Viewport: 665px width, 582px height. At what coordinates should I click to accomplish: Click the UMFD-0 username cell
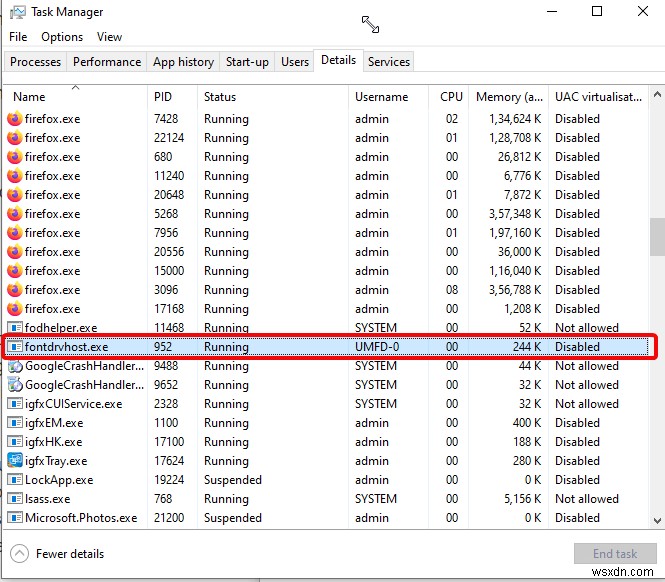pos(377,347)
